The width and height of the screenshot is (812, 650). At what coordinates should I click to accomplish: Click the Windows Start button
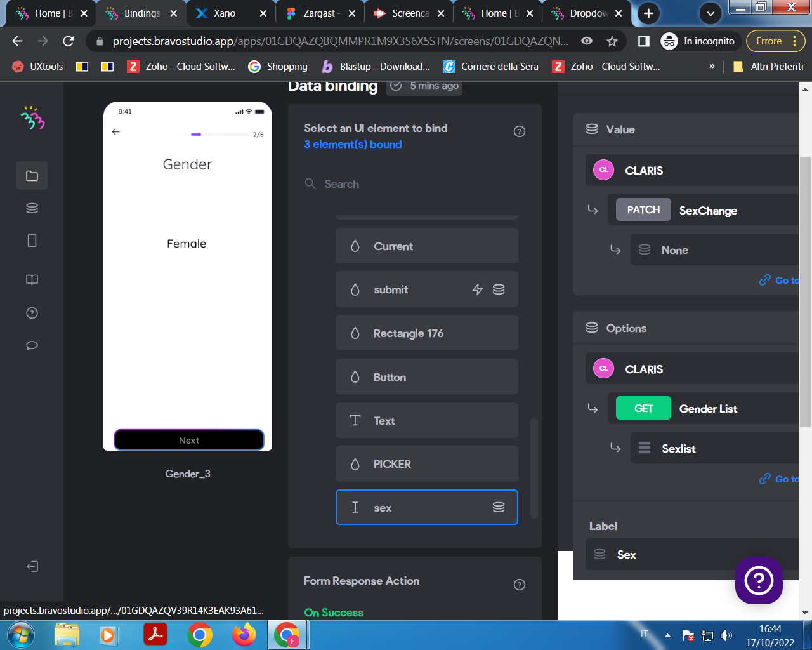click(x=20, y=635)
